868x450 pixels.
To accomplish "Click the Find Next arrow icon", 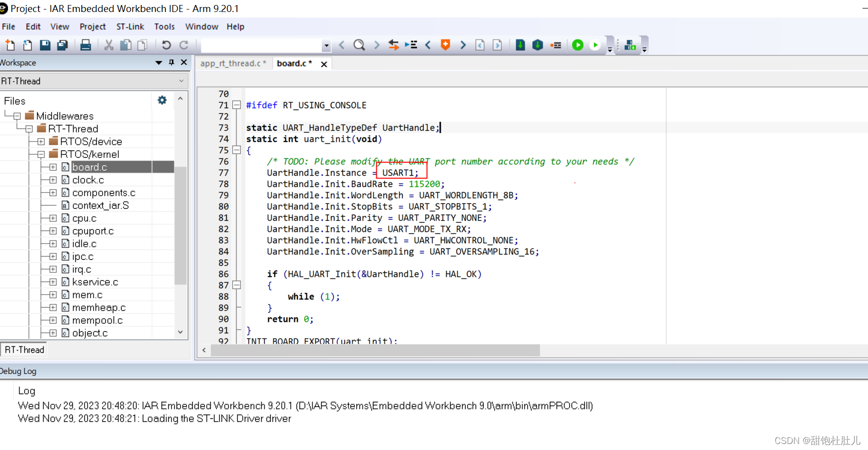I will [377, 45].
